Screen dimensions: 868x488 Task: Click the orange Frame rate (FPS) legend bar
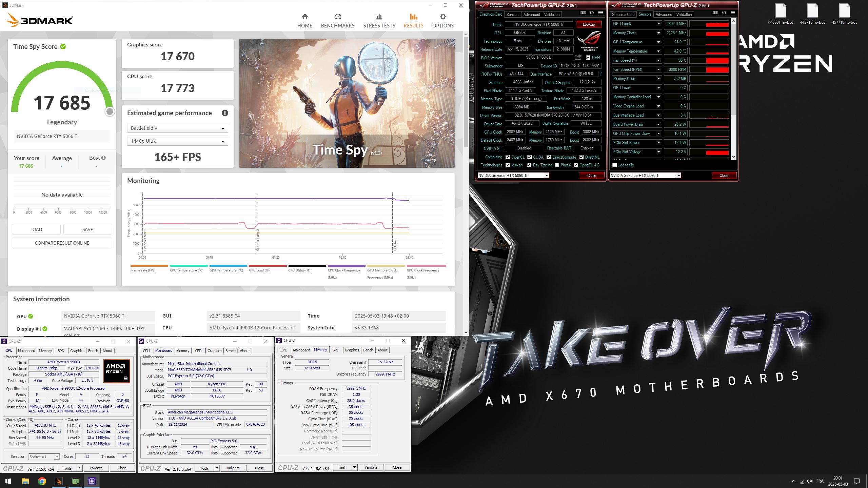pyautogui.click(x=149, y=266)
